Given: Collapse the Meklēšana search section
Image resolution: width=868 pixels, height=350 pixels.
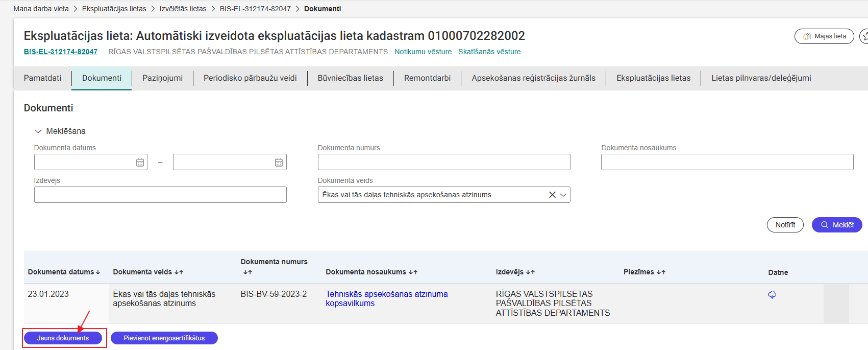Looking at the screenshot, I should point(38,131).
